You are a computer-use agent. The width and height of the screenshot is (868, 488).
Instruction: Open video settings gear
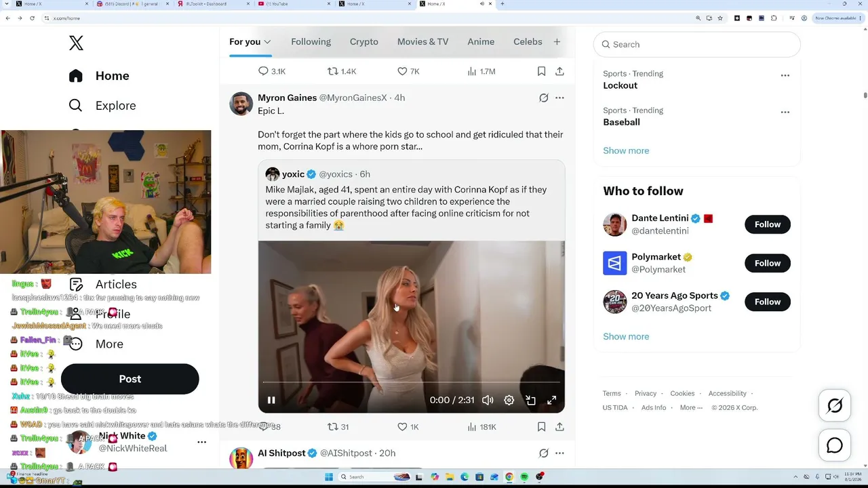point(509,400)
